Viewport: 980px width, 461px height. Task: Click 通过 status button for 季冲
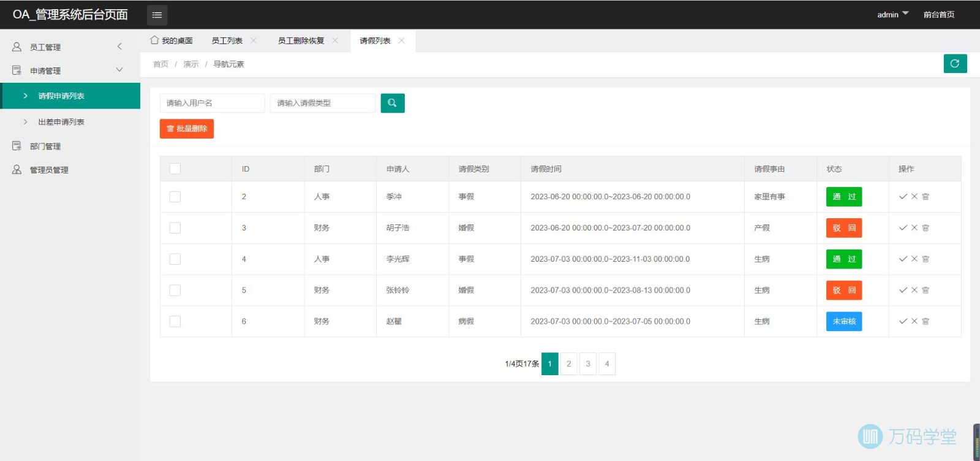pyautogui.click(x=844, y=197)
